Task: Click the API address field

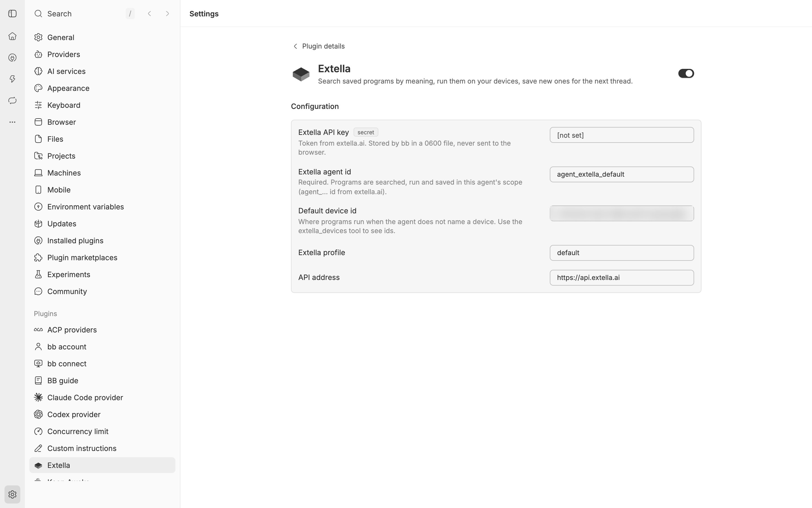Action: pyautogui.click(x=621, y=277)
